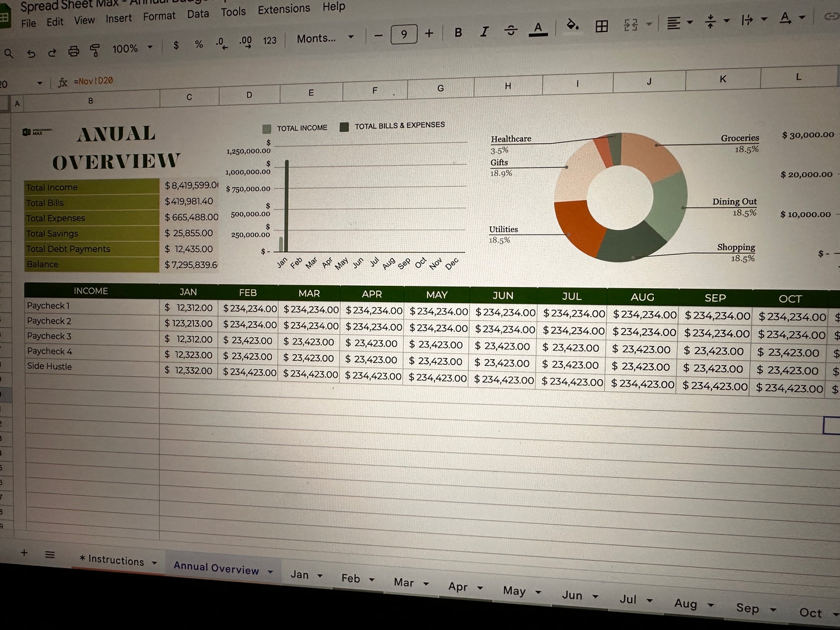The image size is (840, 630).
Task: Open the zoom 100% dropdown
Action: (132, 48)
